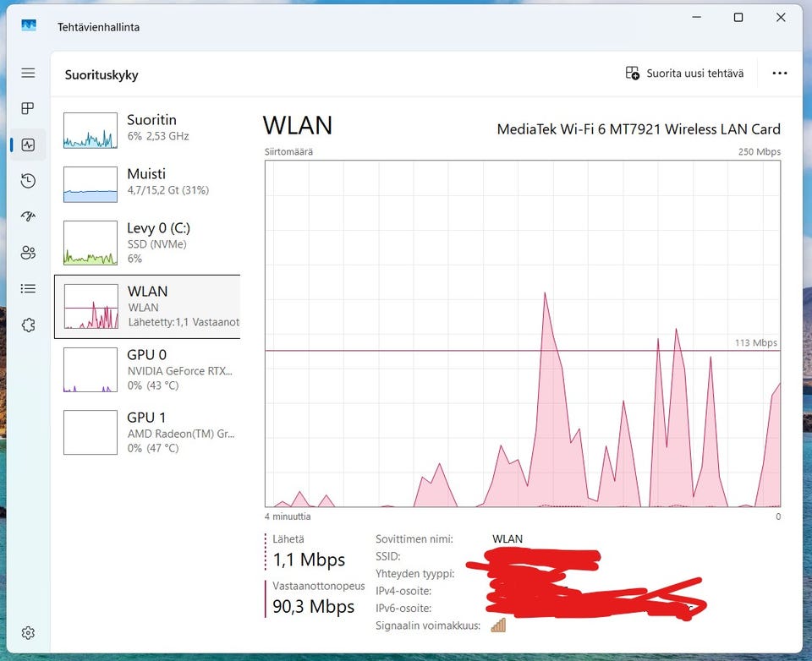Click the Suorita uusi tehtävä button
The image size is (812, 661).
pos(684,74)
